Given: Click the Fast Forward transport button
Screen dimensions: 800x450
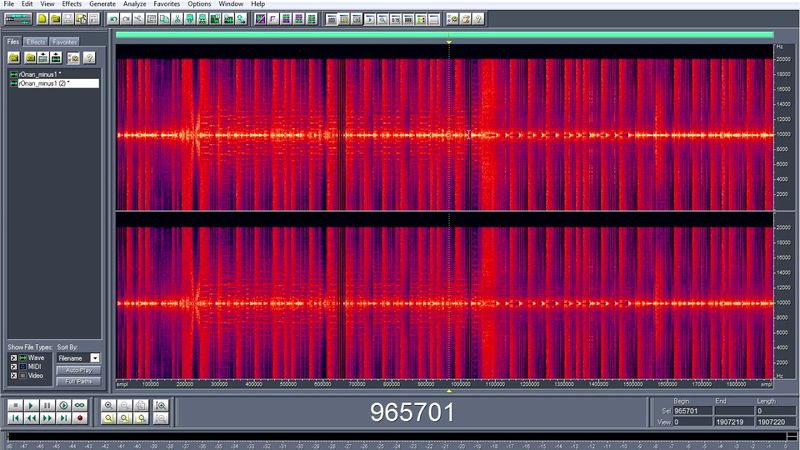Looking at the screenshot, I should (47, 418).
